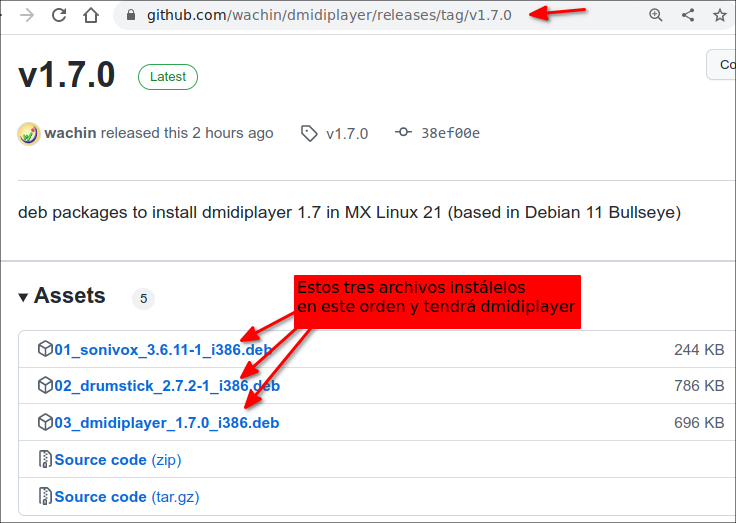The height and width of the screenshot is (523, 736).
Task: Open wachin's user profile link
Action: coord(70,133)
